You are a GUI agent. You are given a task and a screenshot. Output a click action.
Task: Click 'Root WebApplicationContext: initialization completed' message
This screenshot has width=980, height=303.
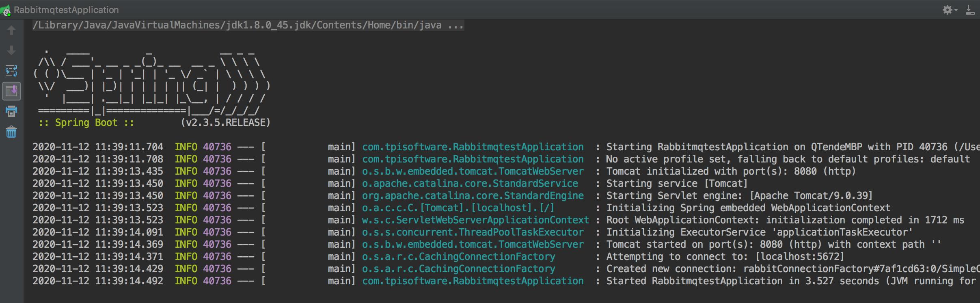[x=785, y=220]
